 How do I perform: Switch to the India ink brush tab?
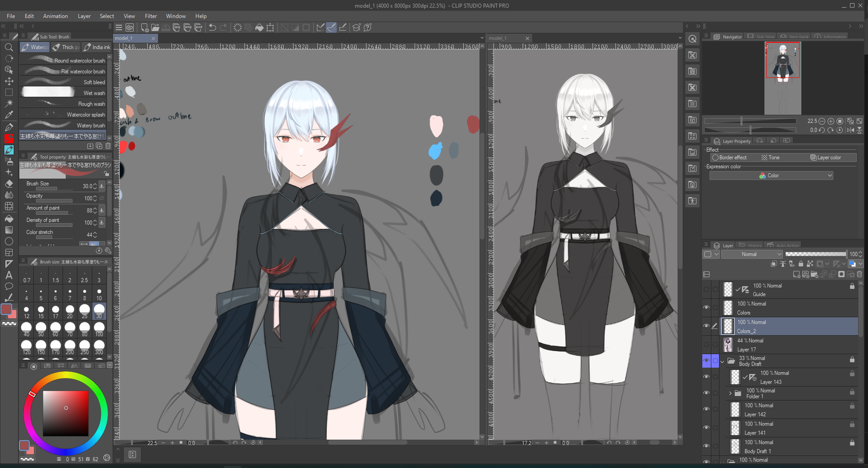coord(97,47)
